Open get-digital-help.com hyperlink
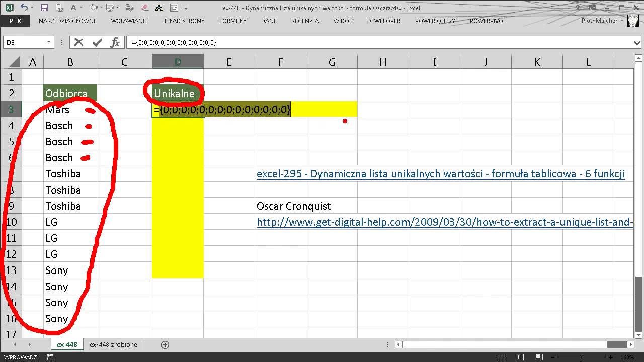The width and height of the screenshot is (644, 362). [444, 222]
